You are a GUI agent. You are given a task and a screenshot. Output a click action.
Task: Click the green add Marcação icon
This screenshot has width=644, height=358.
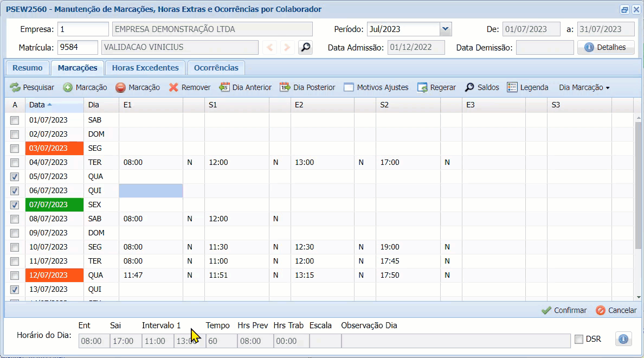click(x=68, y=87)
